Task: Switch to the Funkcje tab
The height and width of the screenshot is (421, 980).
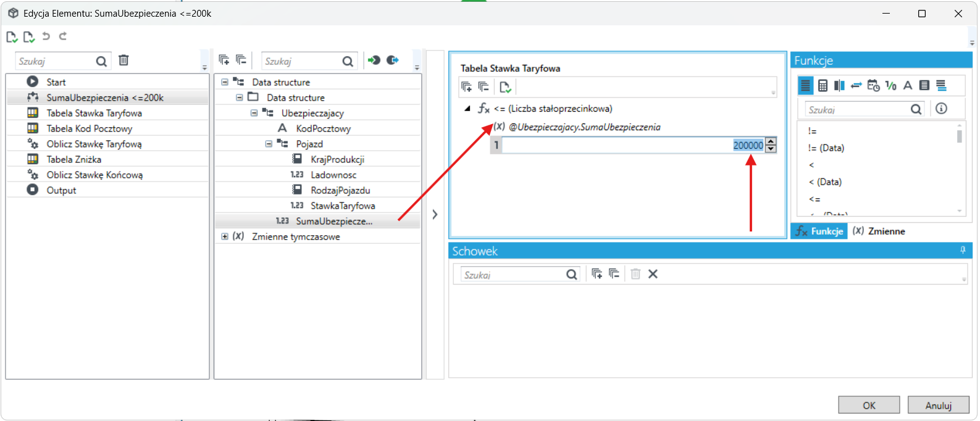Action: click(819, 231)
